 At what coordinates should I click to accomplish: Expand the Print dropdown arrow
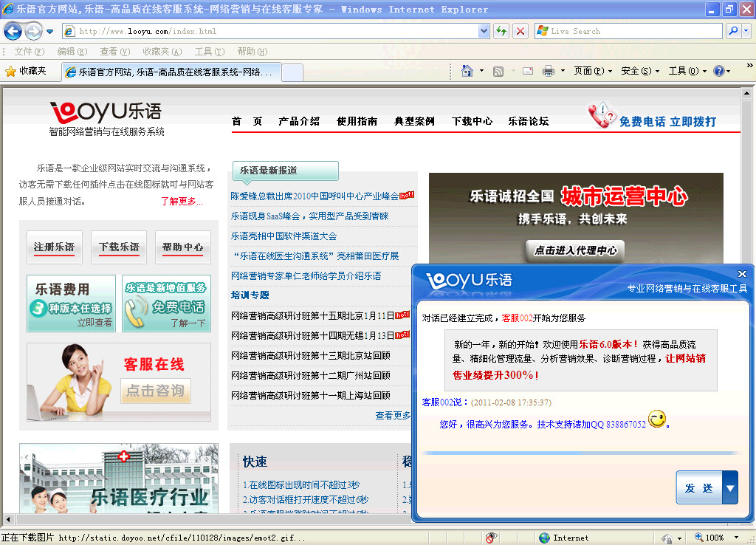click(x=563, y=71)
